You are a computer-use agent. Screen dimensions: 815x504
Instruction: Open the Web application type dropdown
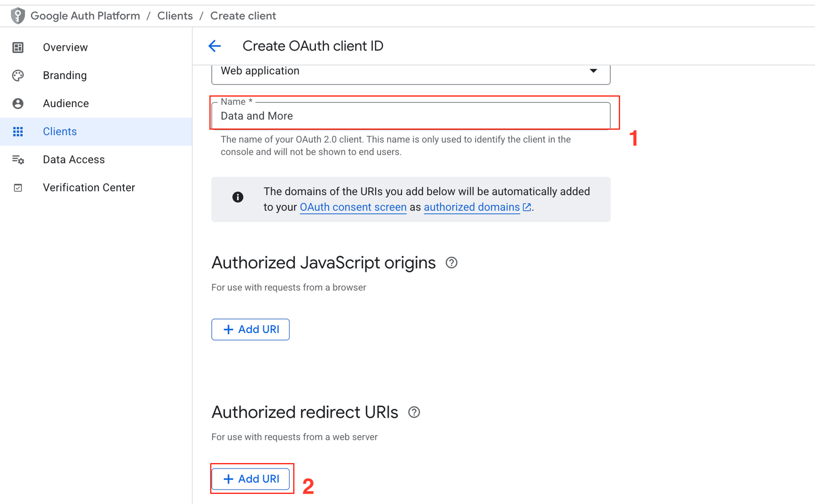click(x=410, y=71)
